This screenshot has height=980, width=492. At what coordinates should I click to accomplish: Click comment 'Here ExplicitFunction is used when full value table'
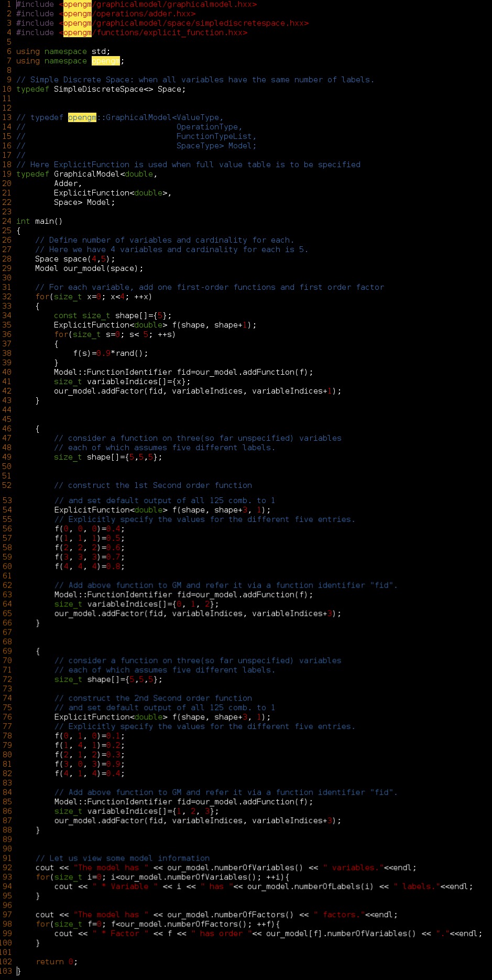coord(188,165)
